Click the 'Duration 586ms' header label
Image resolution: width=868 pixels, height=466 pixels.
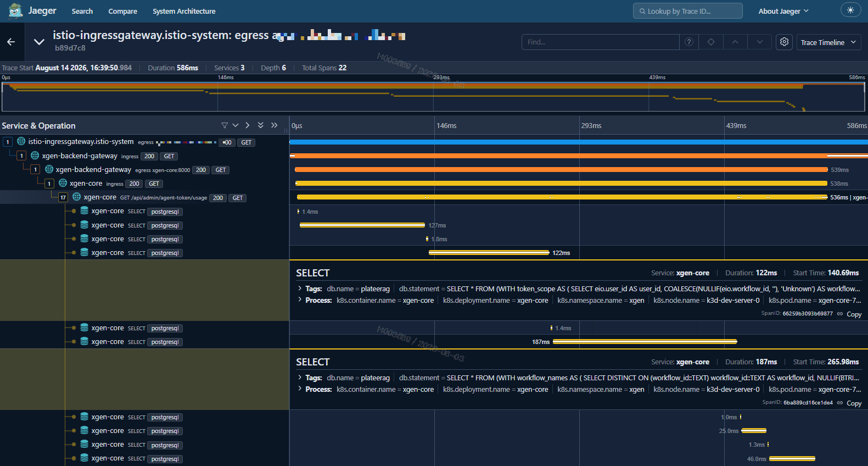173,68
